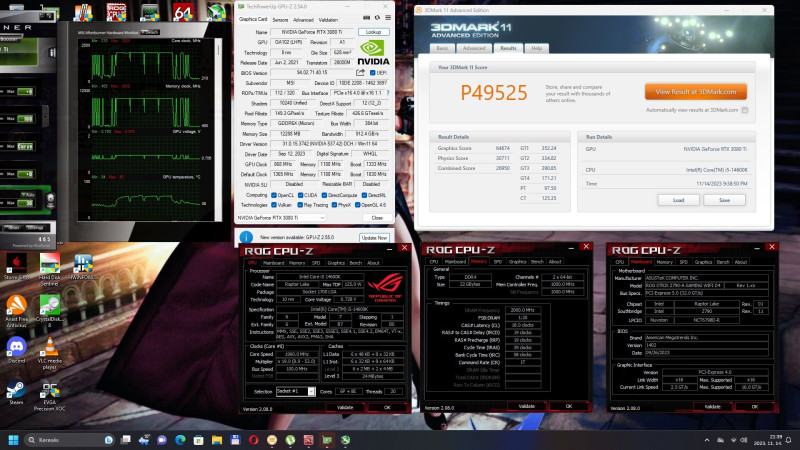The width and height of the screenshot is (800, 450).
Task: Click Detach button in Afterburner monitor
Action: tap(149, 32)
